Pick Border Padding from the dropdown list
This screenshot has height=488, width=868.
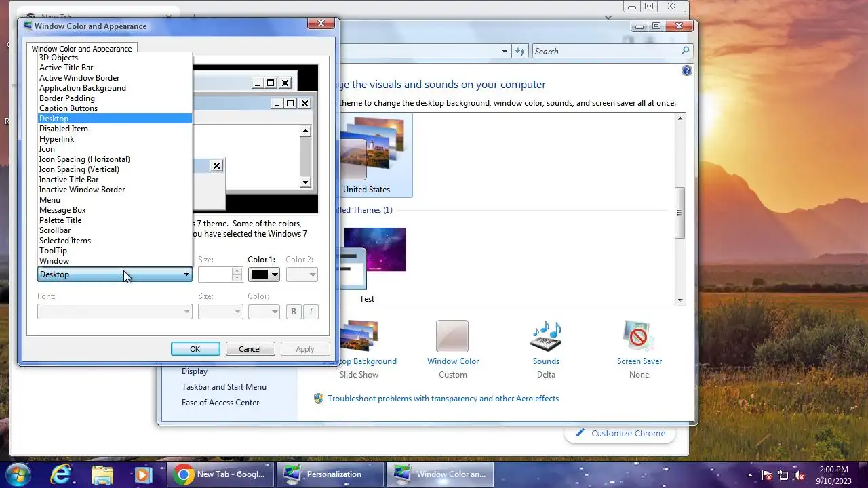coord(115,98)
